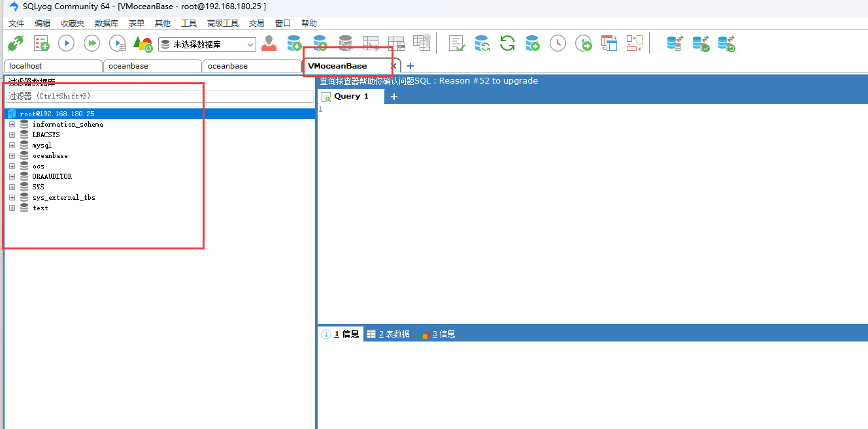This screenshot has height=429, width=868.
Task: Click the databases with green restore-arrow icon
Action: (x=726, y=44)
